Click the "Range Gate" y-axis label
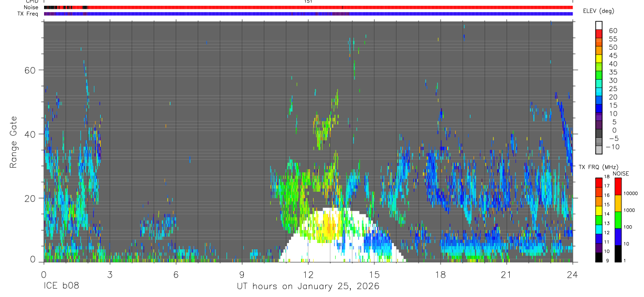This screenshot has height=297, width=644. coord(14,142)
